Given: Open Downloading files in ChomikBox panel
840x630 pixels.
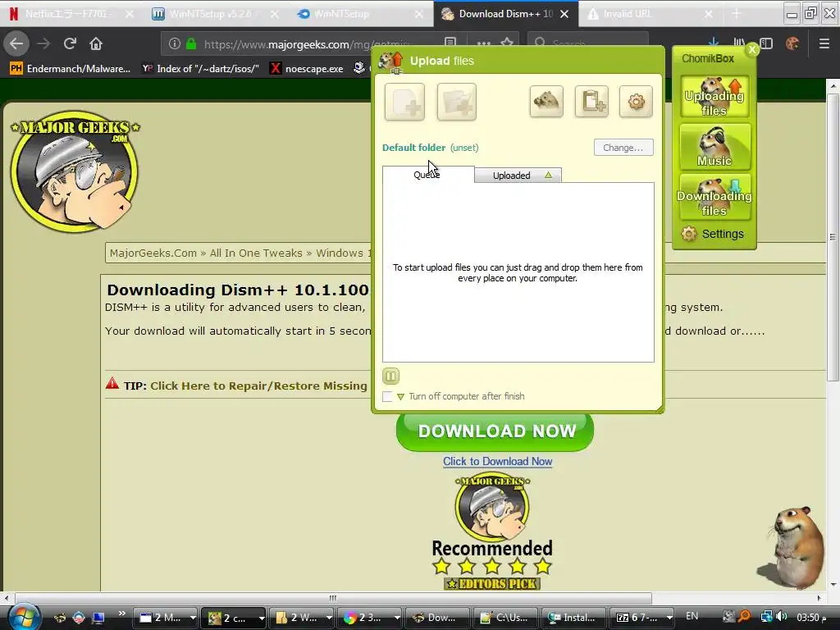Looking at the screenshot, I should [714, 197].
